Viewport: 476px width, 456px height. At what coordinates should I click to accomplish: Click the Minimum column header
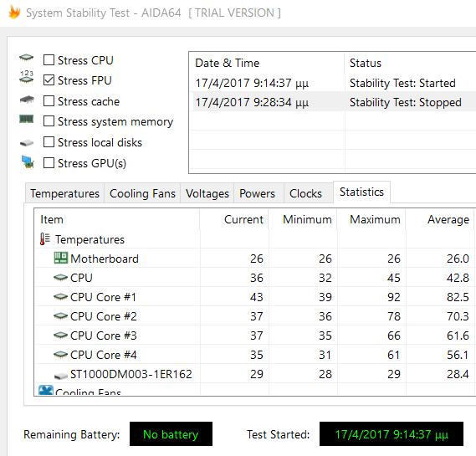tap(303, 219)
